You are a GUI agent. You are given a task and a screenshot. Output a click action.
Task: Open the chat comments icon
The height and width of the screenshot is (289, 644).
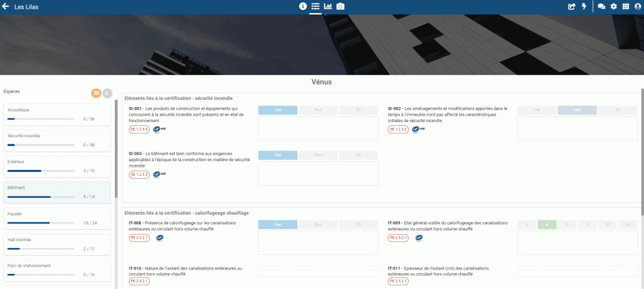[x=601, y=7]
